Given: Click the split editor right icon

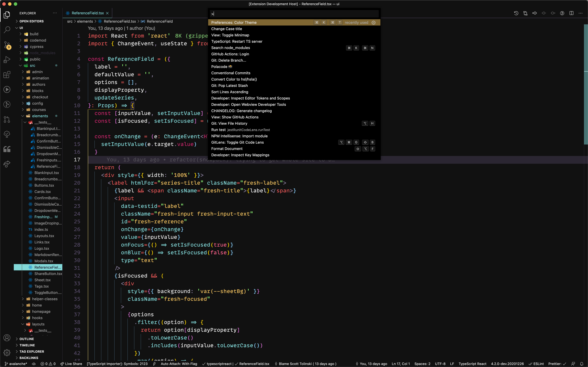Looking at the screenshot, I should click(x=571, y=13).
